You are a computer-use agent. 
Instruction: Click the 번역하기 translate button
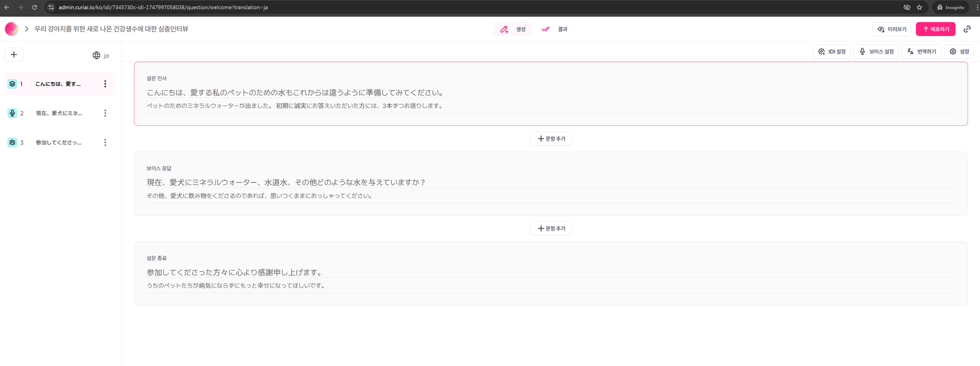point(922,52)
